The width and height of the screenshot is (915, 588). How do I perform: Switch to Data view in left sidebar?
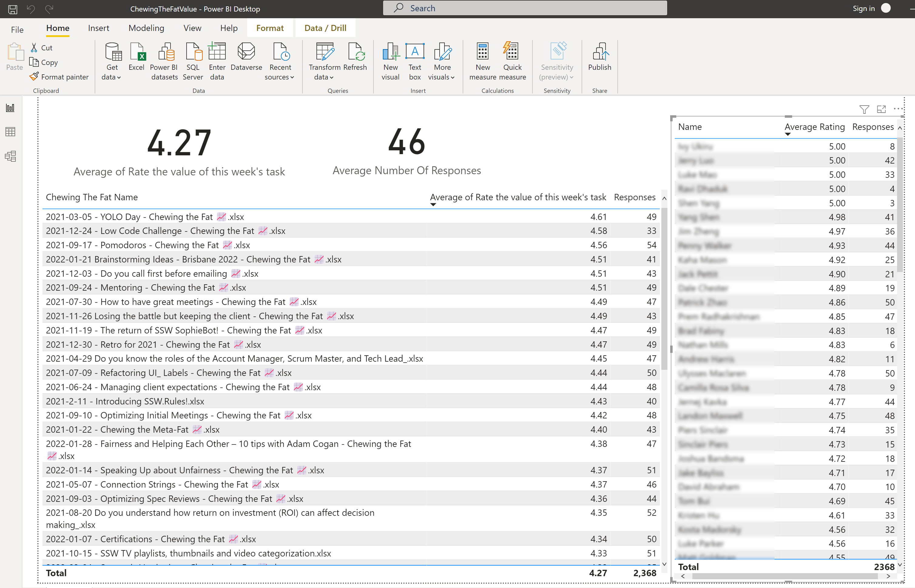pyautogui.click(x=10, y=132)
